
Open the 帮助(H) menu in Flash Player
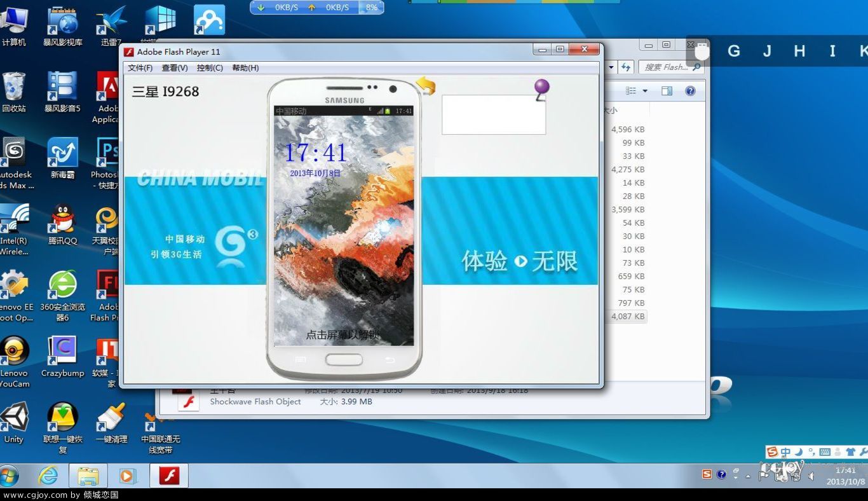pyautogui.click(x=245, y=68)
